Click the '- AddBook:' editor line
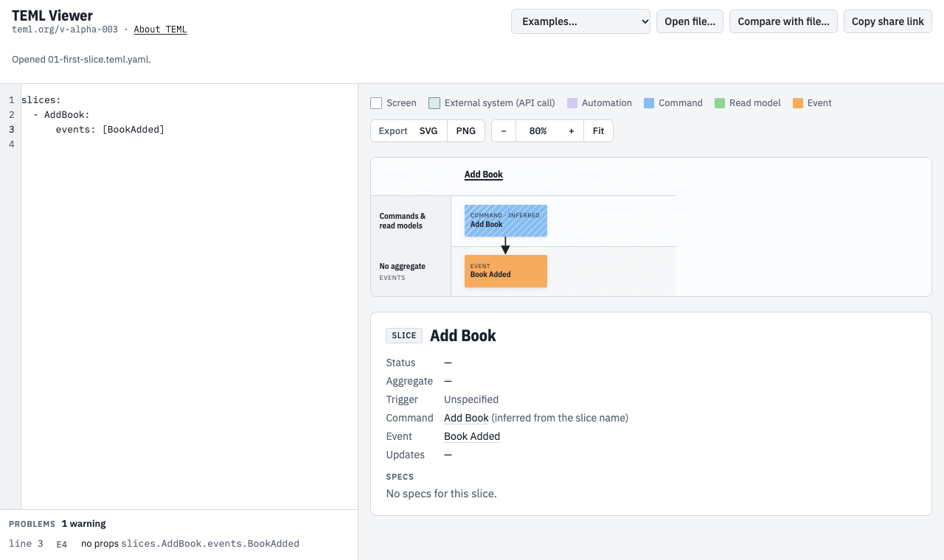Image resolution: width=944 pixels, height=560 pixels. [61, 115]
